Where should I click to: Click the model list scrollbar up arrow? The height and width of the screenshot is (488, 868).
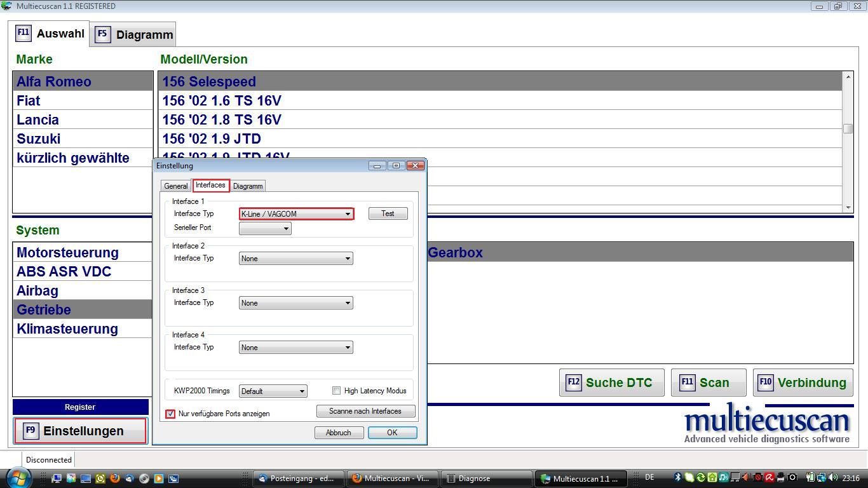pyautogui.click(x=848, y=77)
